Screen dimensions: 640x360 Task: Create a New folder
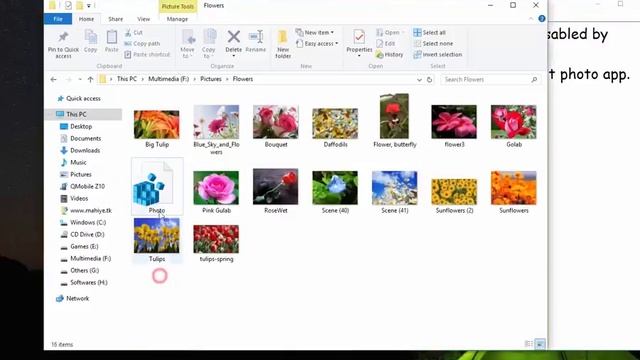[283, 44]
